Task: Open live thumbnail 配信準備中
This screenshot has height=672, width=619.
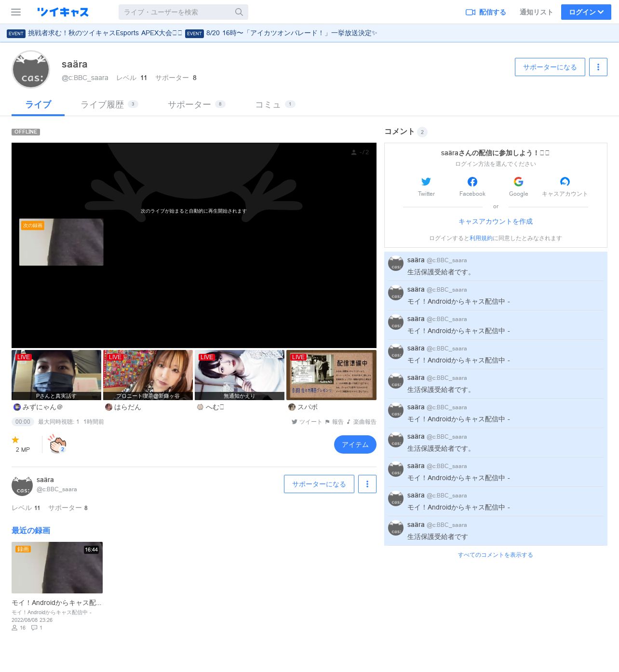Action: coord(331,375)
